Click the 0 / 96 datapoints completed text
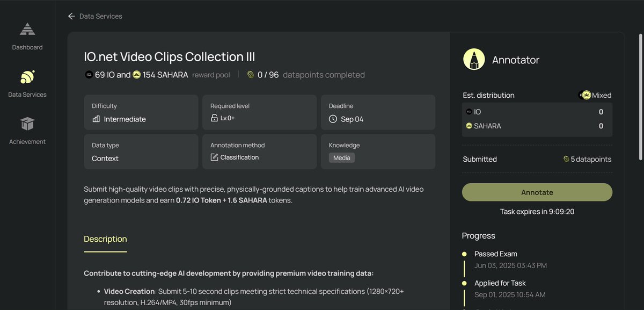Image resolution: width=644 pixels, height=310 pixels. coord(311,75)
